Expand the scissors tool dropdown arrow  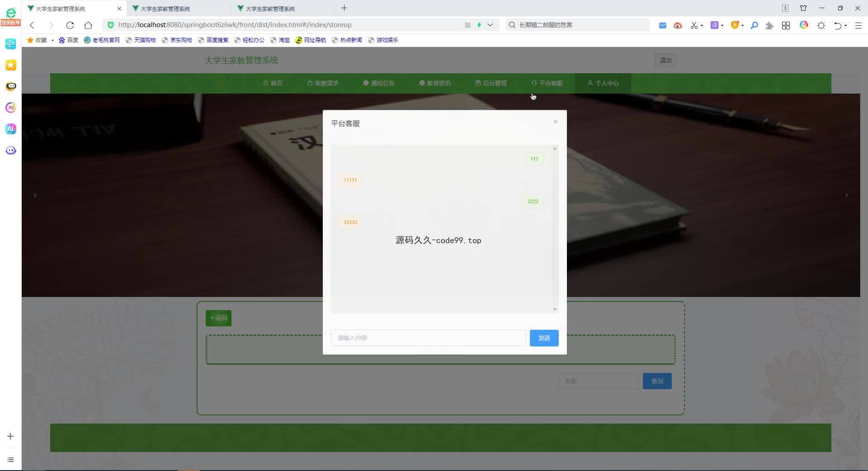702,26
